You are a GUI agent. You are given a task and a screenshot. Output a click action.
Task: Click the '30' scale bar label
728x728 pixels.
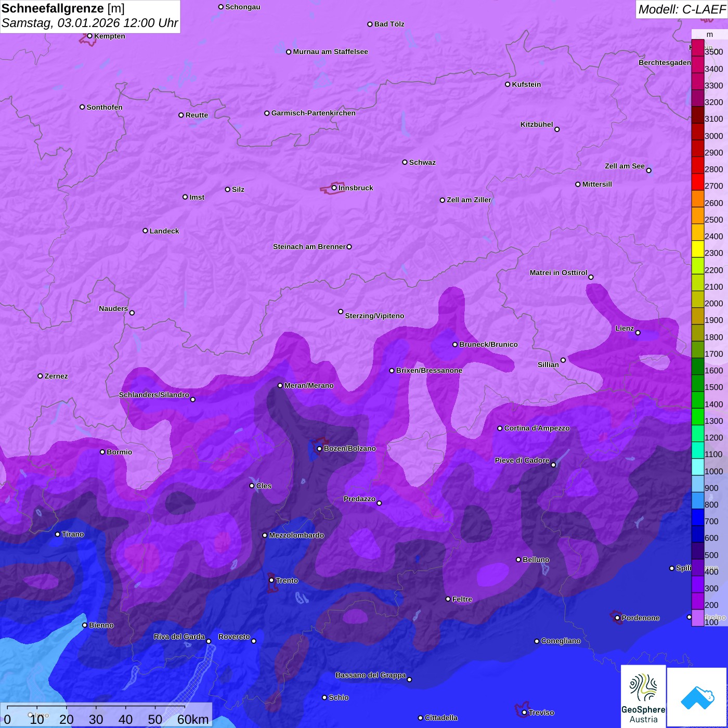click(x=96, y=720)
